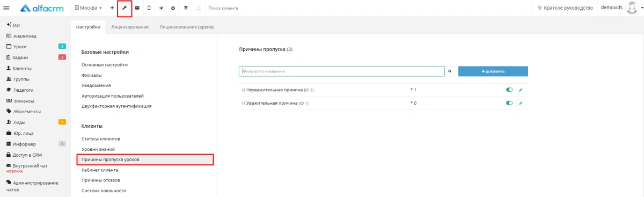Click the Задачи badge showing 3
The height and width of the screenshot is (197, 644).
pyautogui.click(x=62, y=57)
